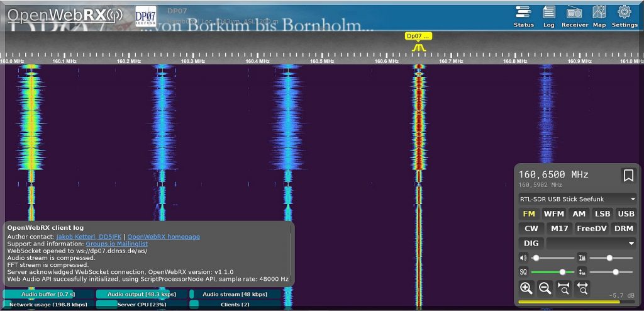Open the Map view

click(599, 16)
